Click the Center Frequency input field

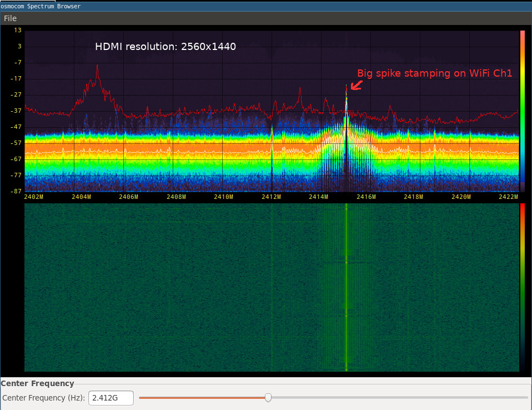pos(111,398)
